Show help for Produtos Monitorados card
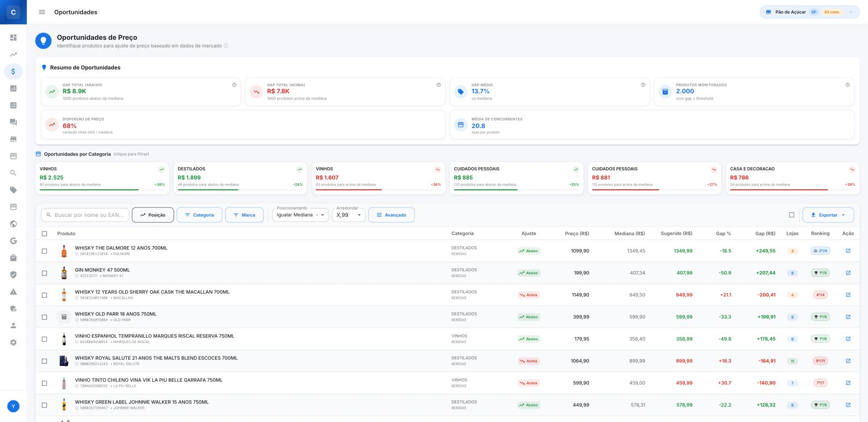 point(847,85)
